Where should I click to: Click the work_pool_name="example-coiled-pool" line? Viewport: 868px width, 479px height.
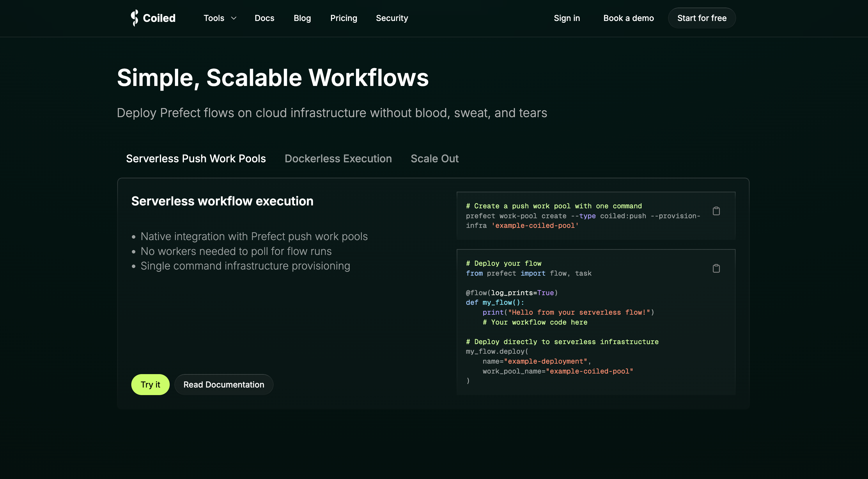point(558,371)
